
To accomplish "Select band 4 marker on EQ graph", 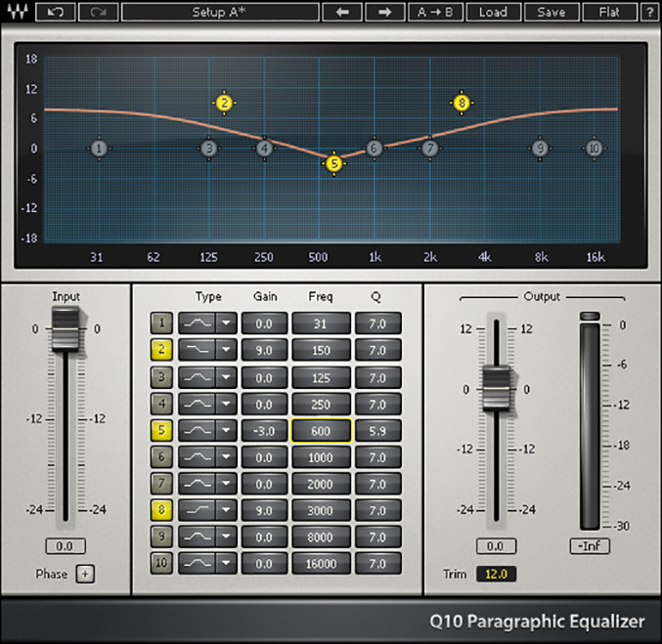I will click(265, 149).
